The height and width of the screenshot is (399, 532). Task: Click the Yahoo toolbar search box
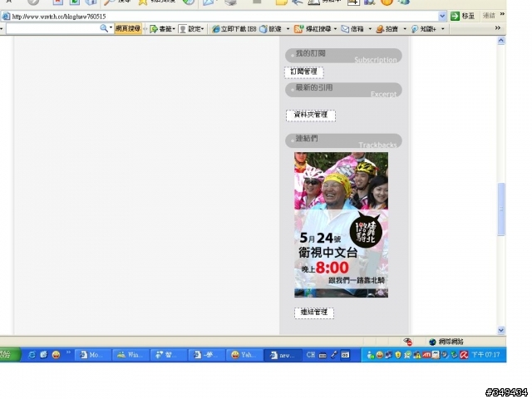[52, 29]
